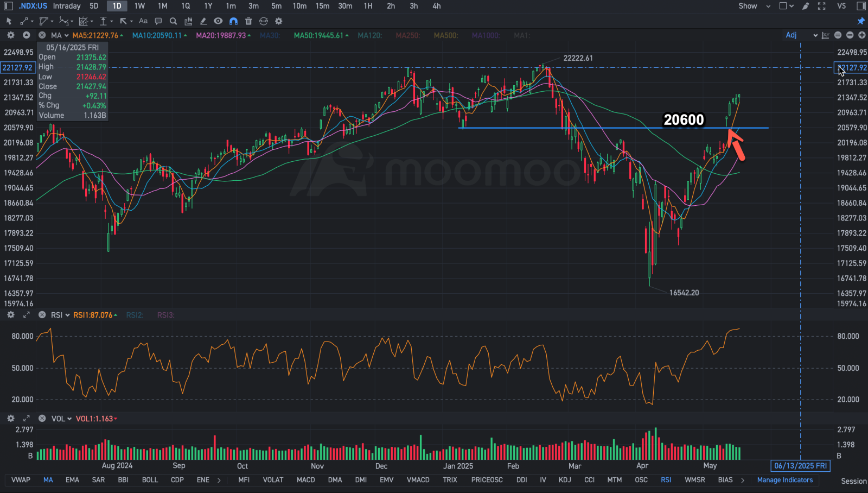Click the Manage Indicators link
Image resolution: width=868 pixels, height=493 pixels.
(785, 480)
